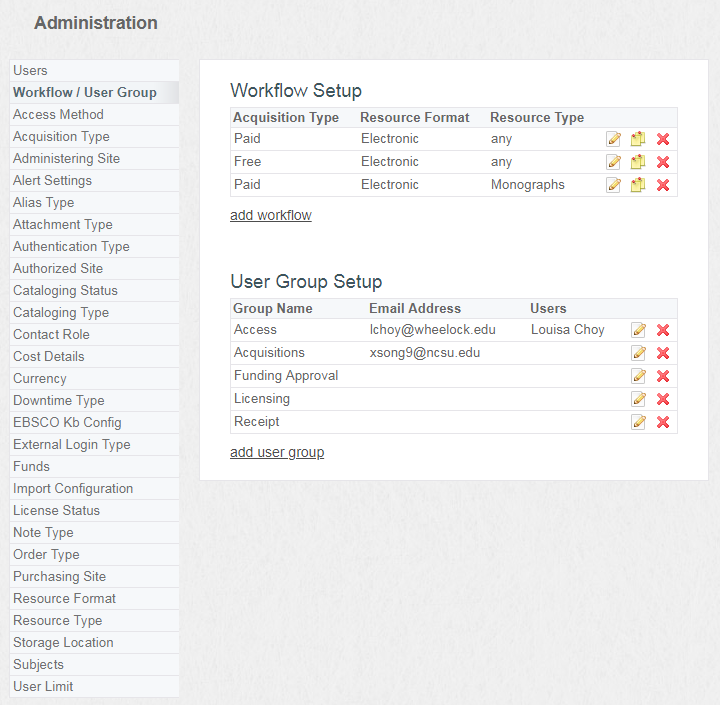Edit the Free Electronic workflow
Image resolution: width=720 pixels, height=705 pixels.
pos(613,162)
